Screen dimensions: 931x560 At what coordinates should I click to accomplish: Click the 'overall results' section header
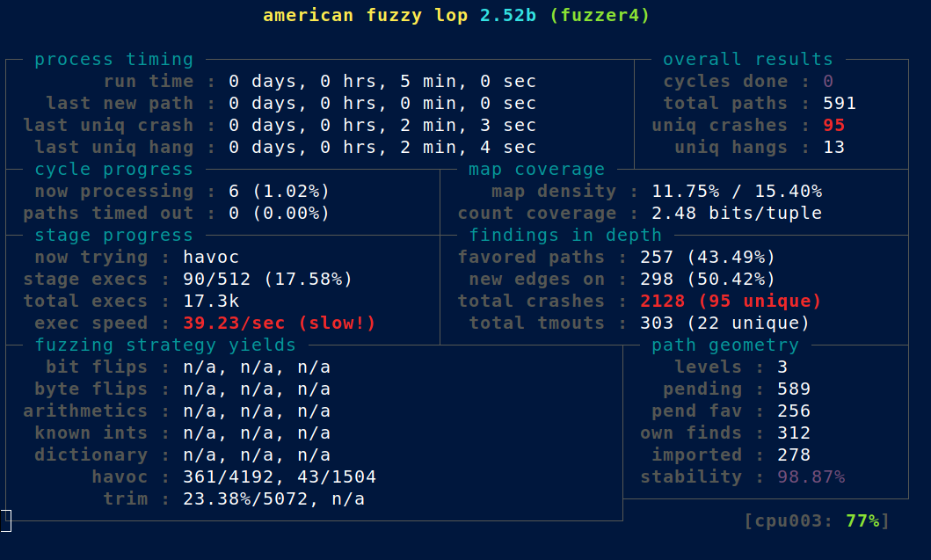point(747,60)
